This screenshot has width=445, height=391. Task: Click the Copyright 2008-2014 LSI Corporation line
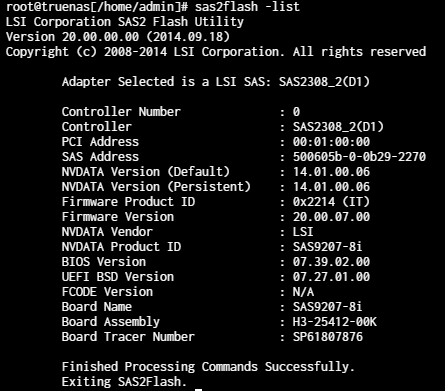click(216, 52)
